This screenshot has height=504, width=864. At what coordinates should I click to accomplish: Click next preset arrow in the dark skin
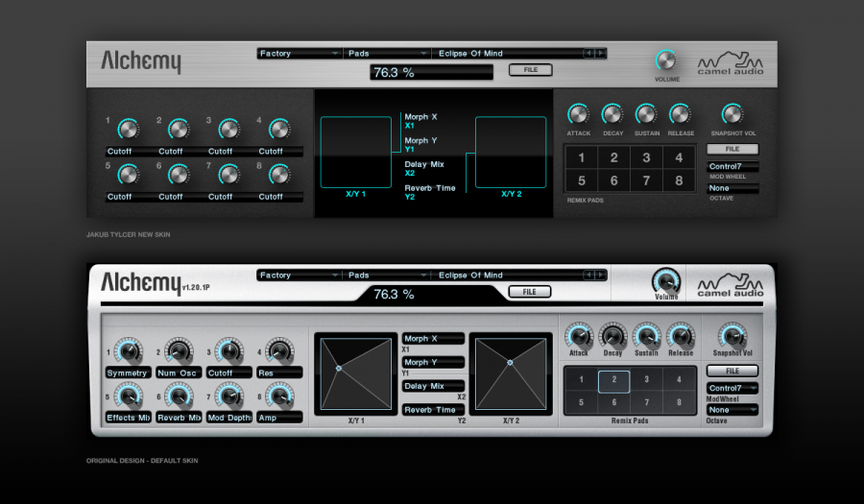(x=600, y=54)
